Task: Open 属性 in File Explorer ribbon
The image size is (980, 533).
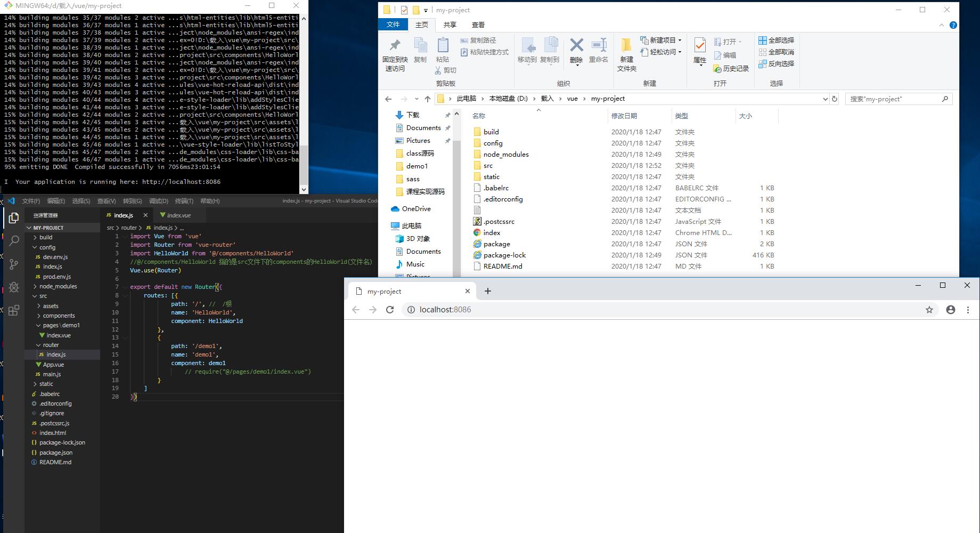Action: tap(700, 52)
